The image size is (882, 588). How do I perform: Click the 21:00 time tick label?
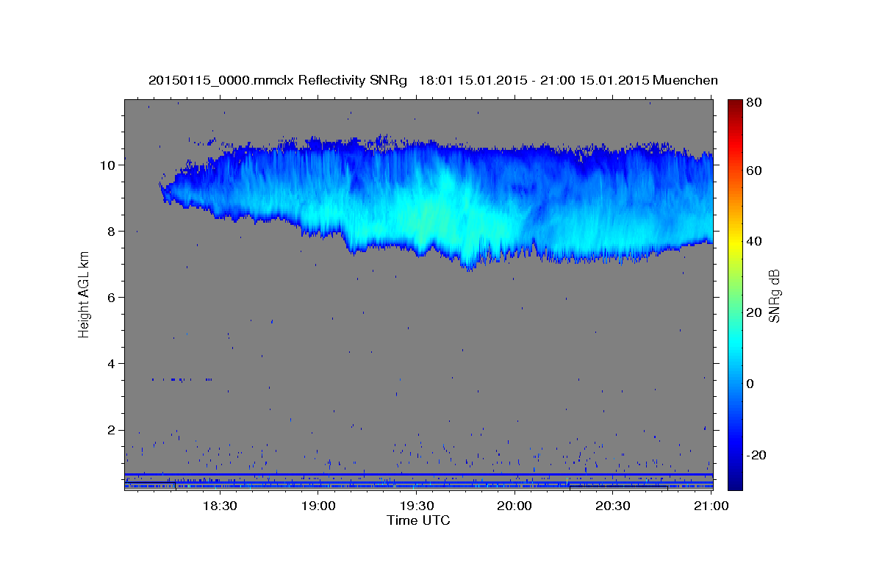[x=711, y=506]
